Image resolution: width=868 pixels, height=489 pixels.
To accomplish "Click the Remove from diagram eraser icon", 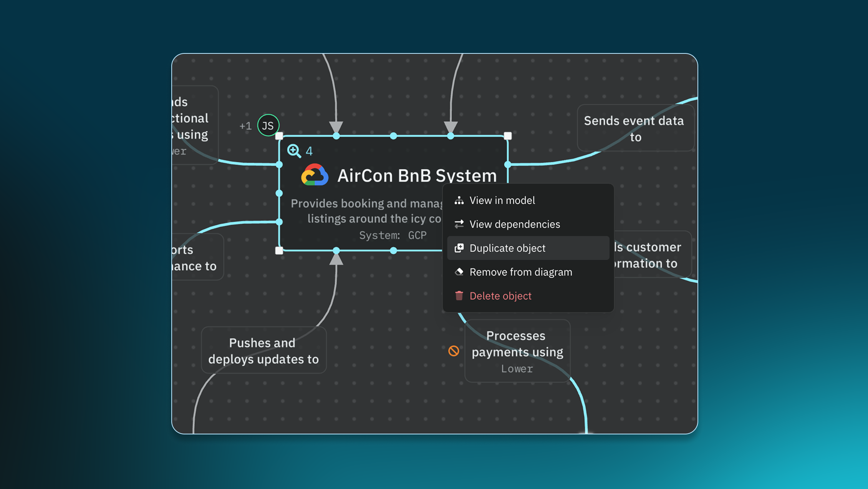I will click(459, 272).
